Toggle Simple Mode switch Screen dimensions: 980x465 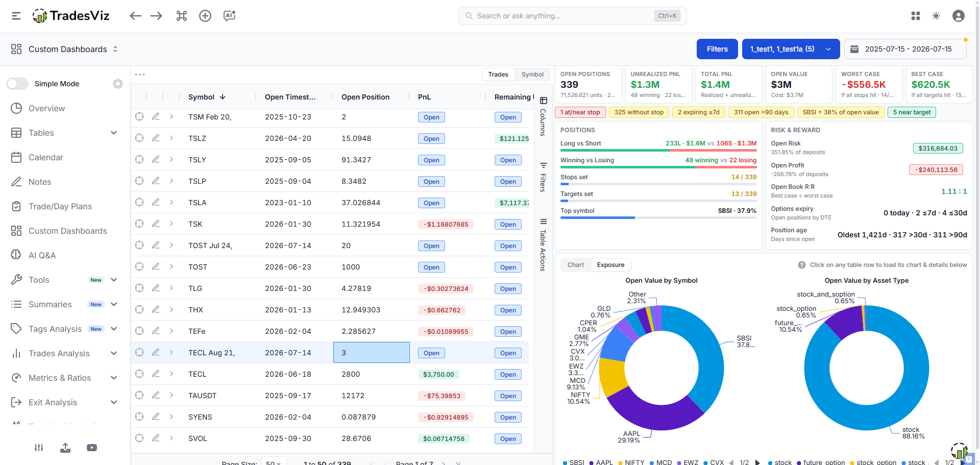click(x=17, y=84)
